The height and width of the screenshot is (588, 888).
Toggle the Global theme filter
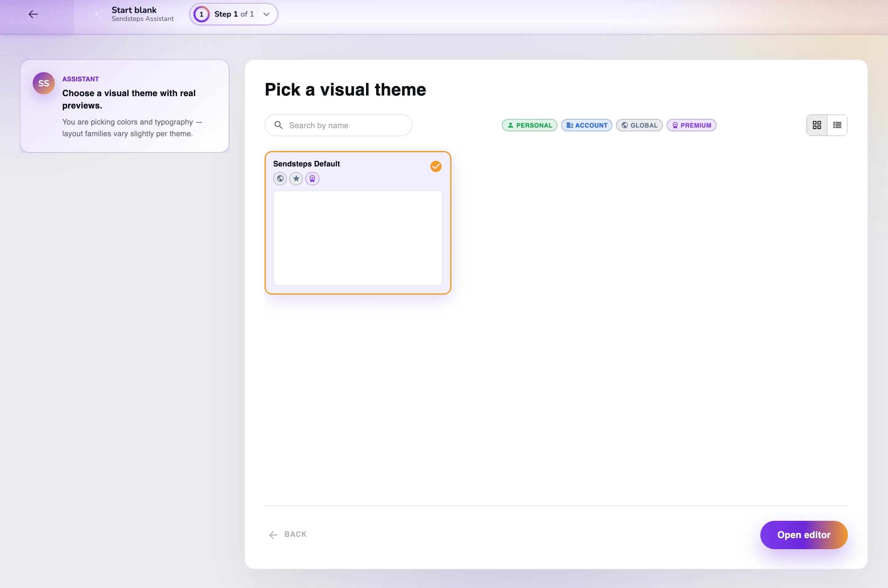click(x=639, y=125)
